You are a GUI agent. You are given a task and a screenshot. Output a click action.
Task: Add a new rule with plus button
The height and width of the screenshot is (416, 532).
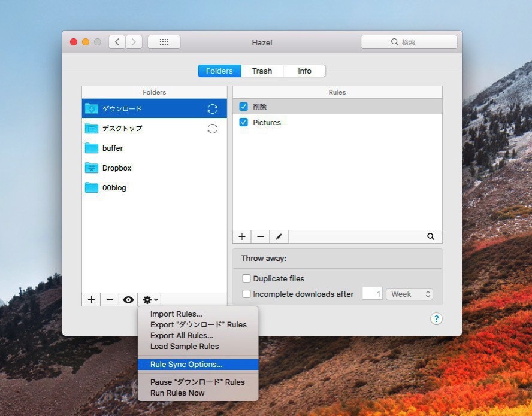(242, 236)
